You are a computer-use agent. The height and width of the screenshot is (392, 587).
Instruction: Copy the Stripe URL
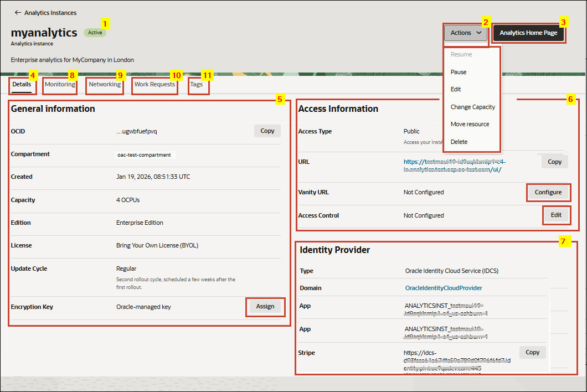pos(532,352)
